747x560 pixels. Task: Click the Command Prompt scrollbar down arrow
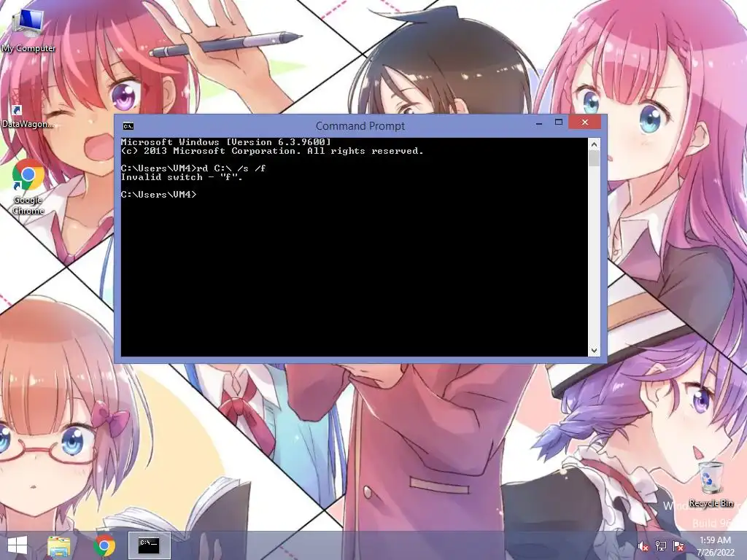pyautogui.click(x=594, y=351)
